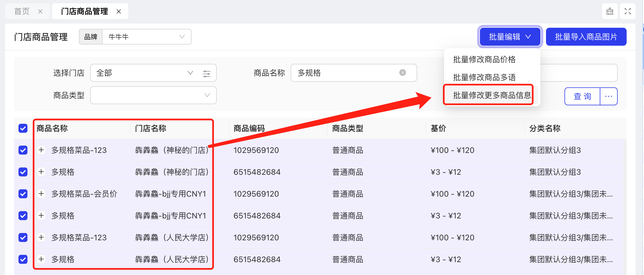Click the 分类名称 column header
The width and height of the screenshot is (644, 275).
pos(545,128)
